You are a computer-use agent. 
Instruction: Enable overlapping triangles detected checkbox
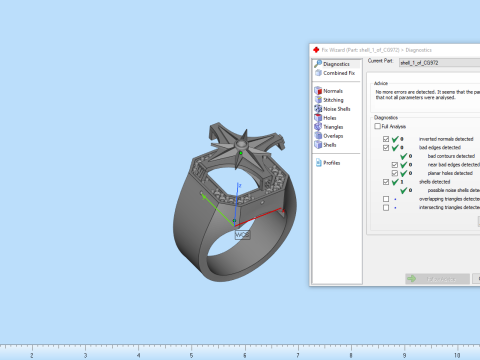[386, 199]
